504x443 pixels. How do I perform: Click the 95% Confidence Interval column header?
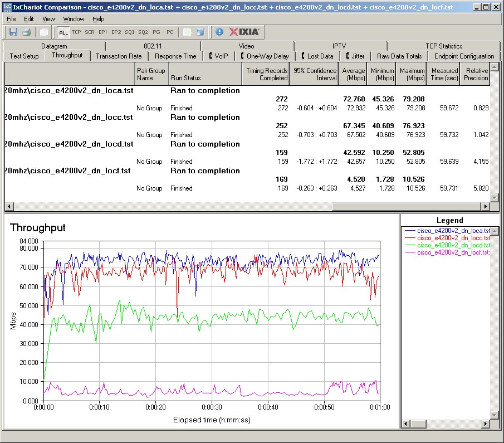[x=314, y=74]
